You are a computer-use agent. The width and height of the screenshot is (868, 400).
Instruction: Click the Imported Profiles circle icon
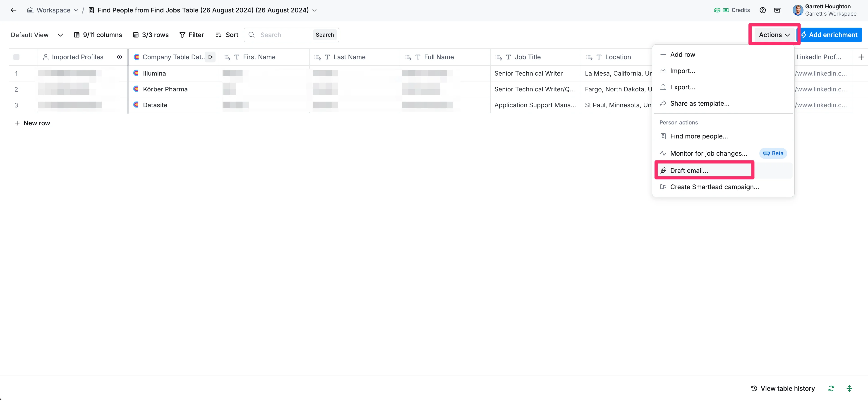[119, 57]
